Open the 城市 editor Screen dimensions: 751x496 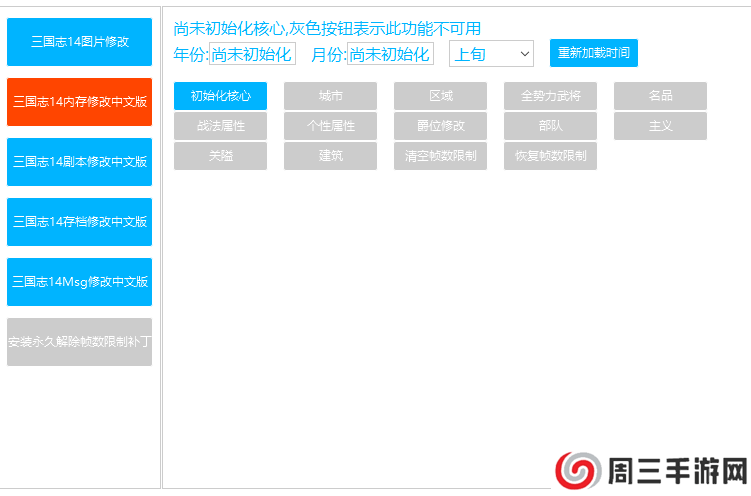(330, 96)
